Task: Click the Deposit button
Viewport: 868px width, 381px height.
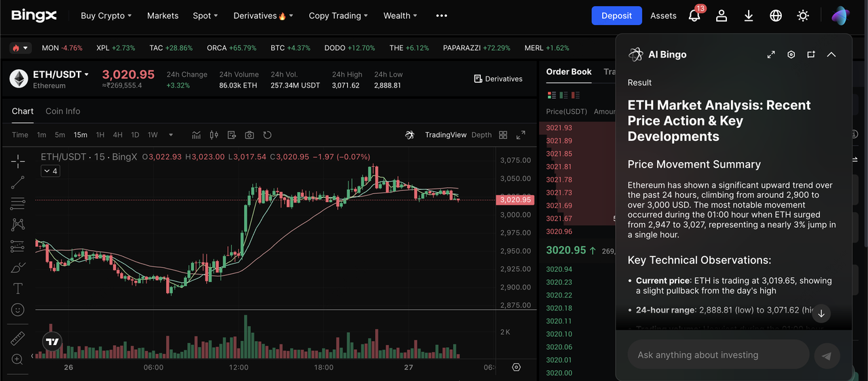Action: pyautogui.click(x=616, y=16)
